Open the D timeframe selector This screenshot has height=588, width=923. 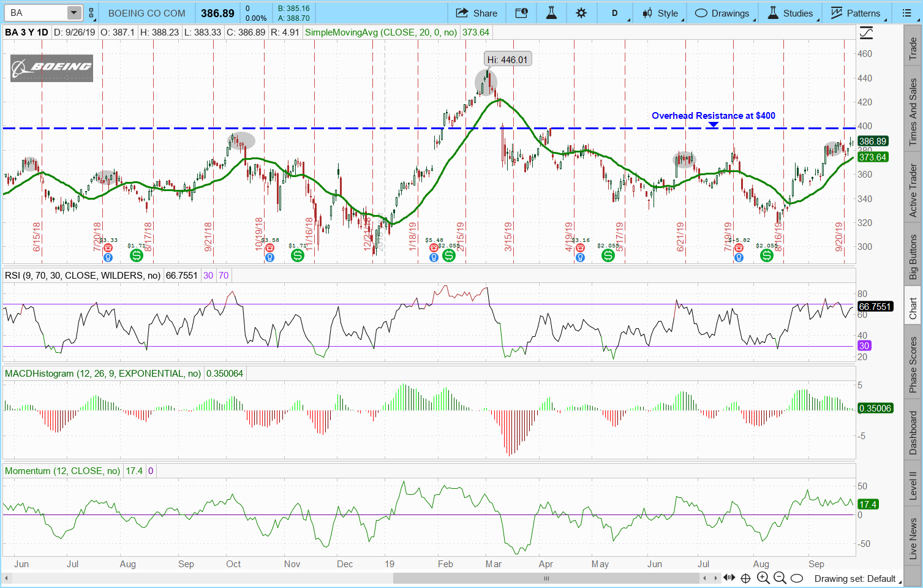pos(615,13)
